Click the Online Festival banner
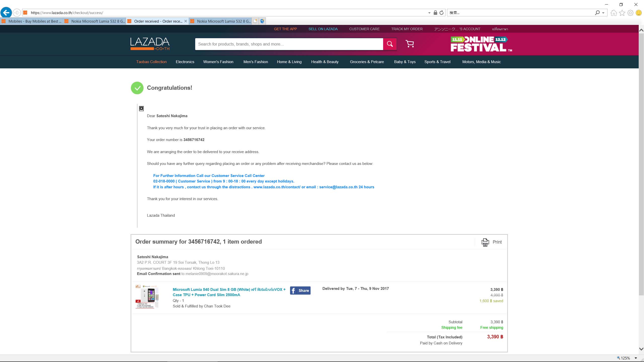The width and height of the screenshot is (644, 362). [481, 44]
